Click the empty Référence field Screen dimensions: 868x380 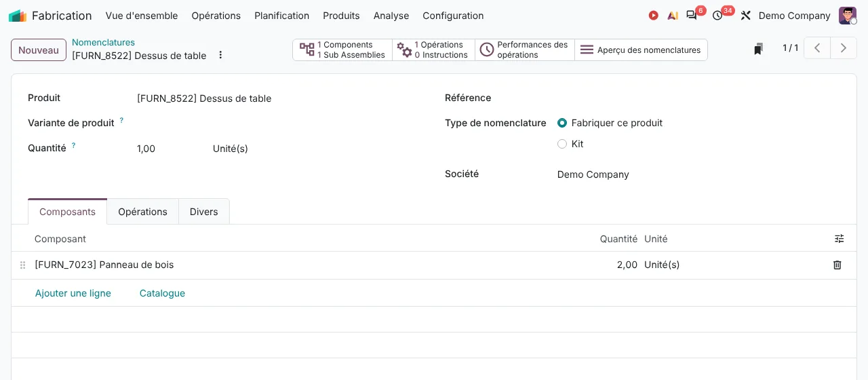(x=698, y=98)
